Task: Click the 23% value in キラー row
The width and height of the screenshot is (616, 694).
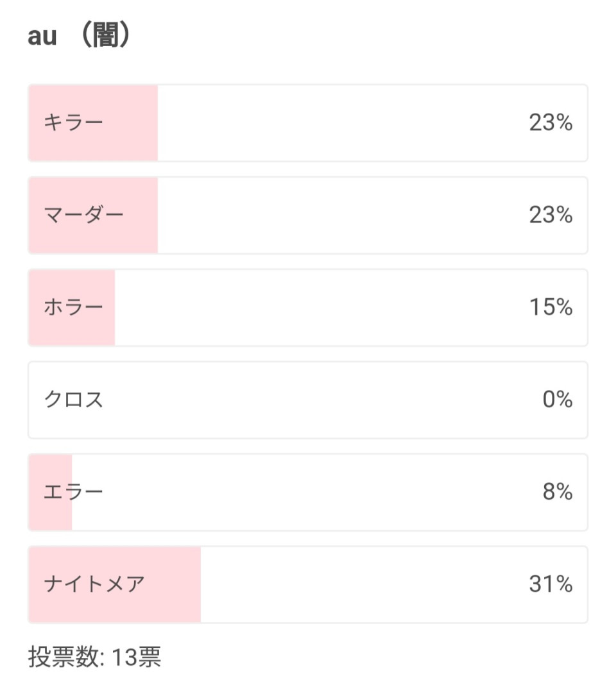Action: (x=551, y=123)
